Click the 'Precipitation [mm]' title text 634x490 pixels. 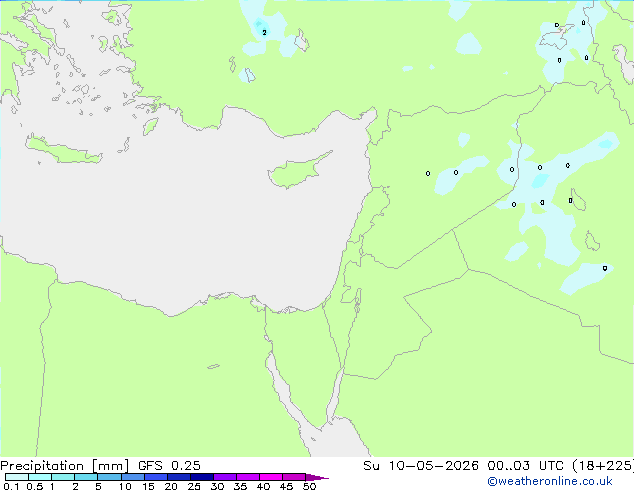point(64,466)
